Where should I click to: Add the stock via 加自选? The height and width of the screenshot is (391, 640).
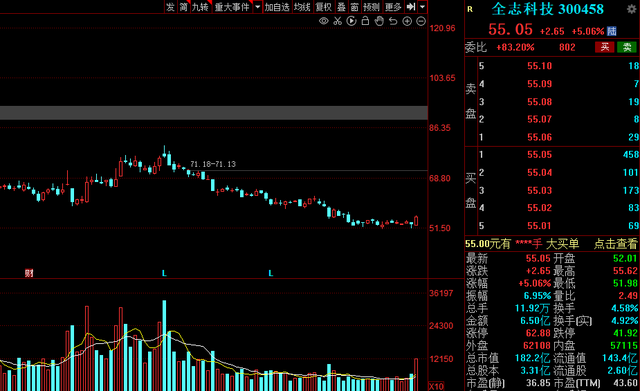point(277,7)
